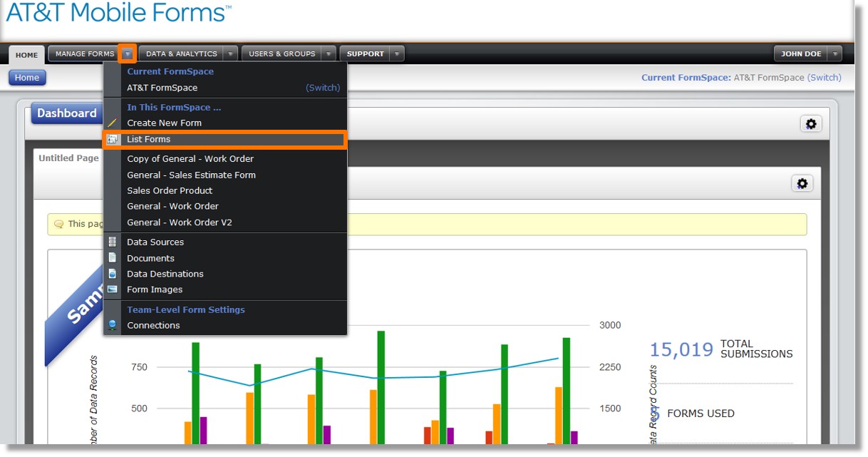Select the Untitled Page tab

(x=68, y=158)
